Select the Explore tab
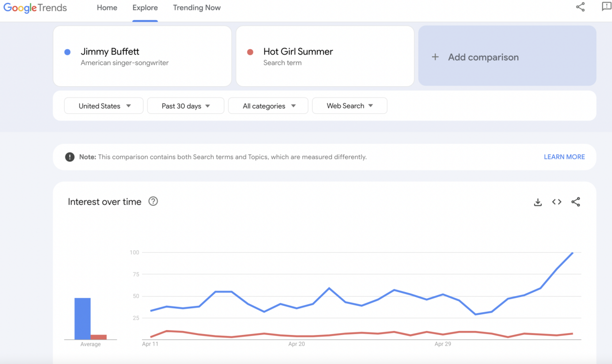This screenshot has width=612, height=364. pos(145,8)
